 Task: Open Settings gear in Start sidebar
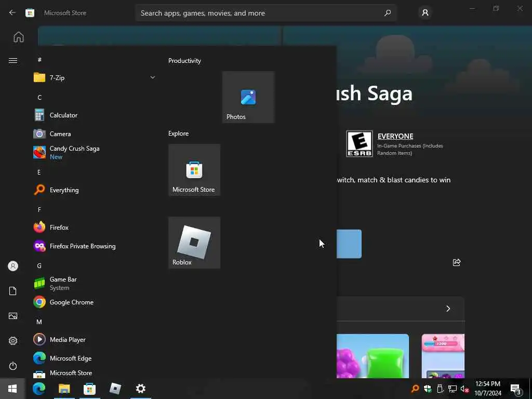pos(13,341)
